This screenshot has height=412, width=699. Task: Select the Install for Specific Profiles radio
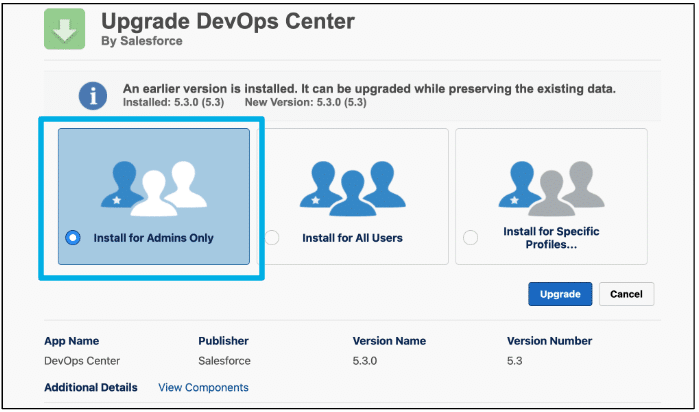click(470, 238)
